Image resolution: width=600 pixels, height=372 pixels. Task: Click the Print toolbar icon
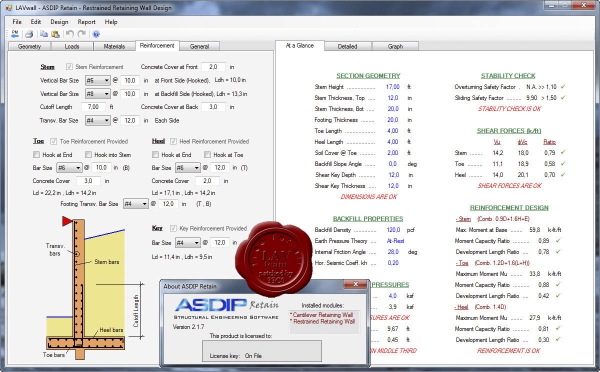(x=29, y=34)
